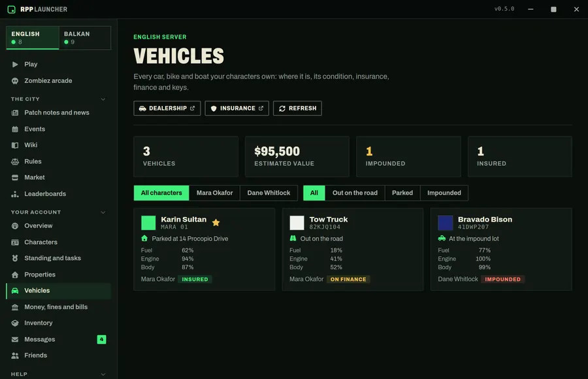
Task: Open the Dealership link button
Action: click(x=167, y=108)
